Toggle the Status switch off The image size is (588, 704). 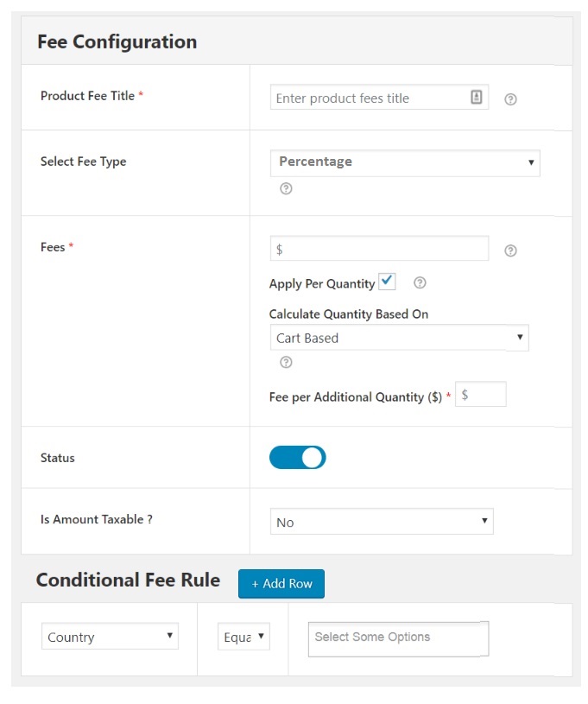298,458
